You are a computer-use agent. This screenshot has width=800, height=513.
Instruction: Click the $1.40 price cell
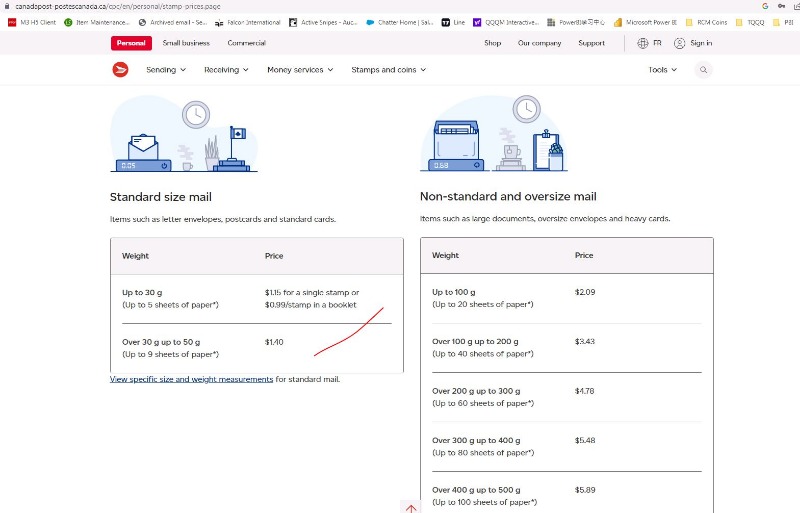pyautogui.click(x=274, y=342)
